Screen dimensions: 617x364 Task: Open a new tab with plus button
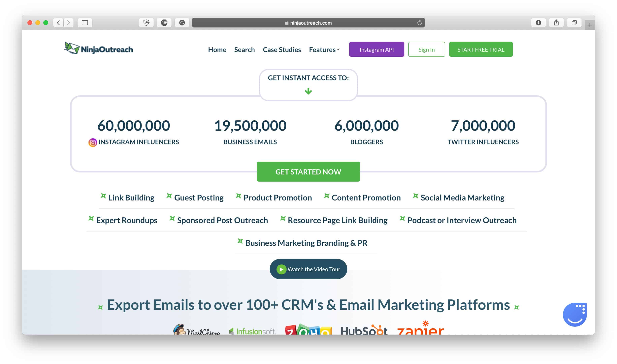[590, 25]
